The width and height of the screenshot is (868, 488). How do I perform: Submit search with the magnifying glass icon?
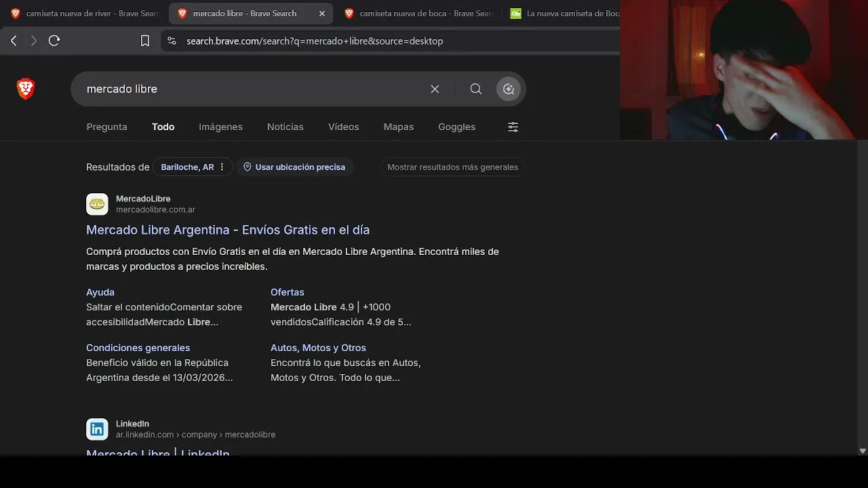click(x=476, y=89)
